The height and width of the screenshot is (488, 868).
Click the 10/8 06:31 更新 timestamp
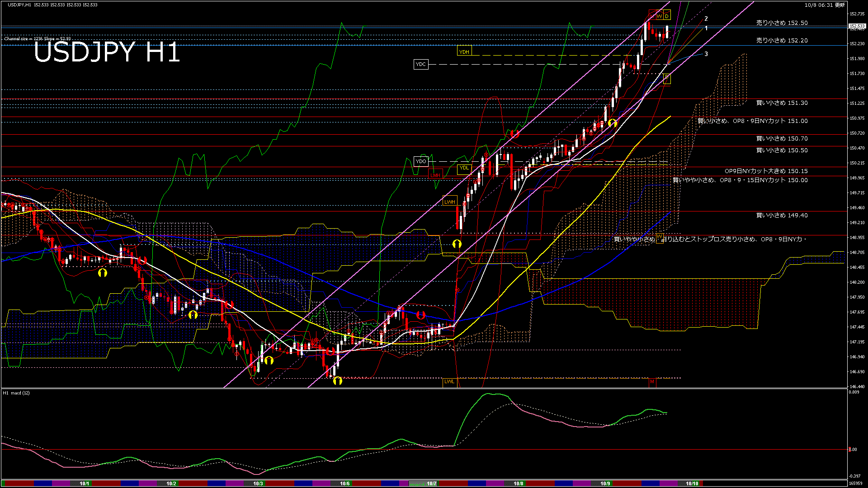click(825, 5)
